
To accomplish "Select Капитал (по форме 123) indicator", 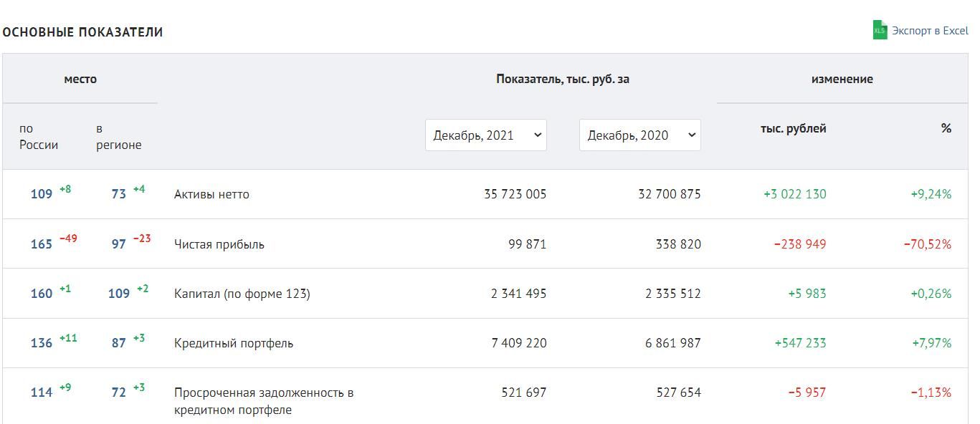I will [242, 294].
